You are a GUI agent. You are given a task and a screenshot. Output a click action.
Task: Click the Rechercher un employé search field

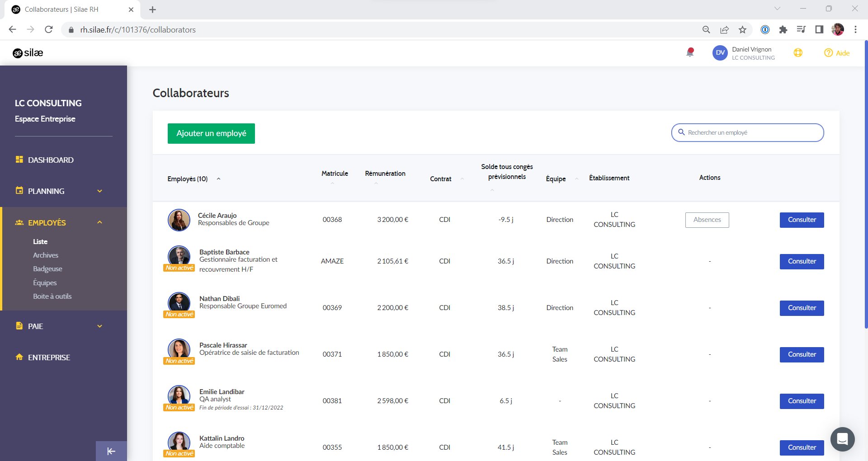(x=747, y=132)
